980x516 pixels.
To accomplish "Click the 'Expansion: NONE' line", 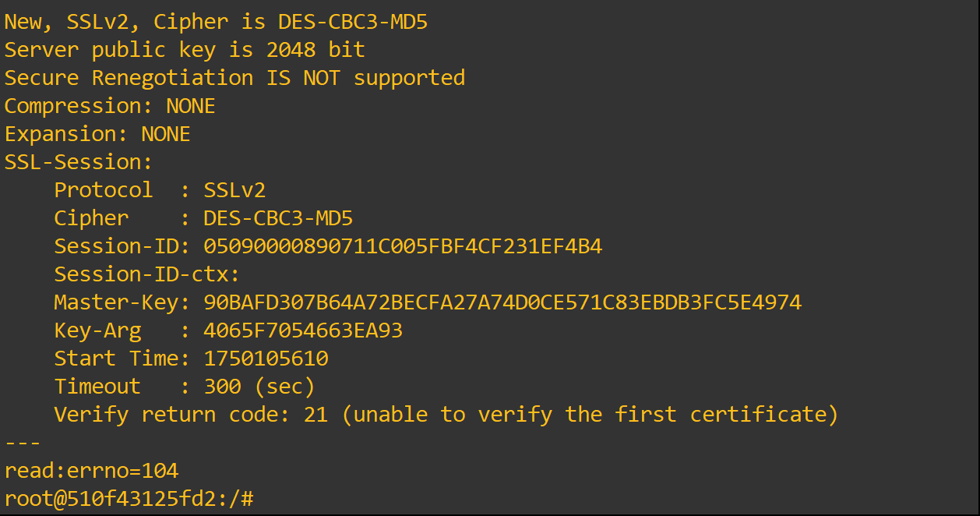I will [97, 134].
